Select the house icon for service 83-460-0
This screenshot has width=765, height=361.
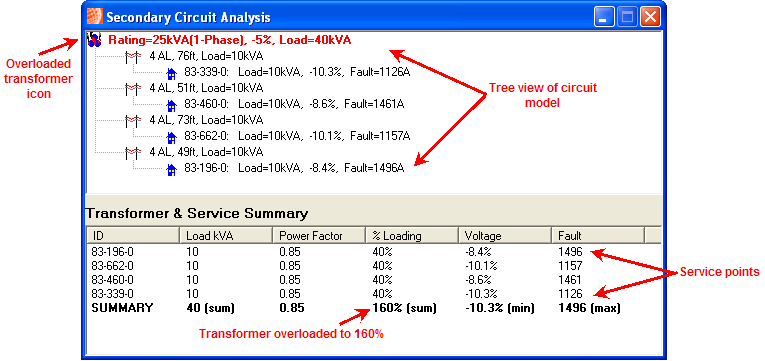click(171, 105)
